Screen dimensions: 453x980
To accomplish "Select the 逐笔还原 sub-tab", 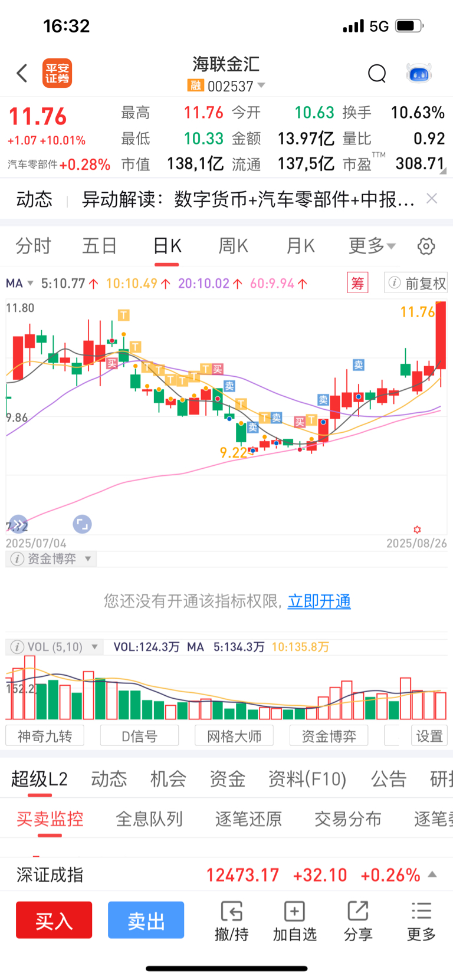I will coord(248,819).
